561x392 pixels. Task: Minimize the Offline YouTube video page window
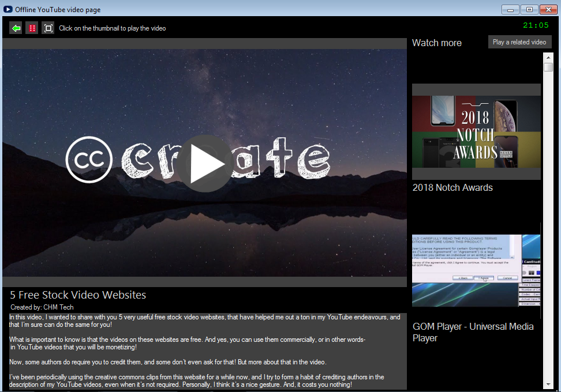[510, 9]
